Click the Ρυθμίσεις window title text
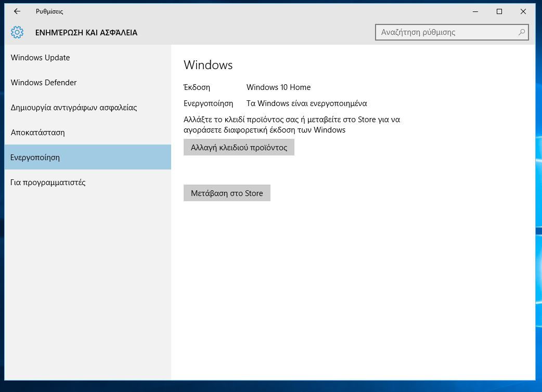Viewport: 542px width, 392px height. (x=49, y=11)
